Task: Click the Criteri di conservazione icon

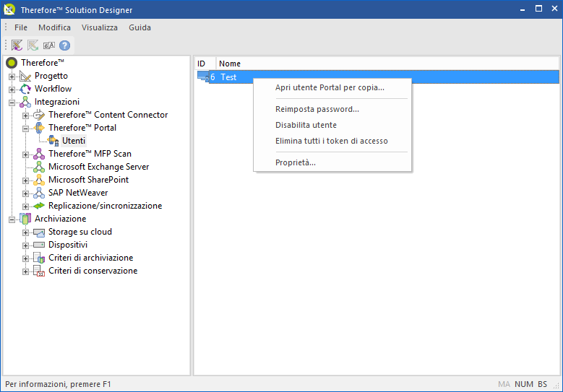Action: pyautogui.click(x=39, y=271)
